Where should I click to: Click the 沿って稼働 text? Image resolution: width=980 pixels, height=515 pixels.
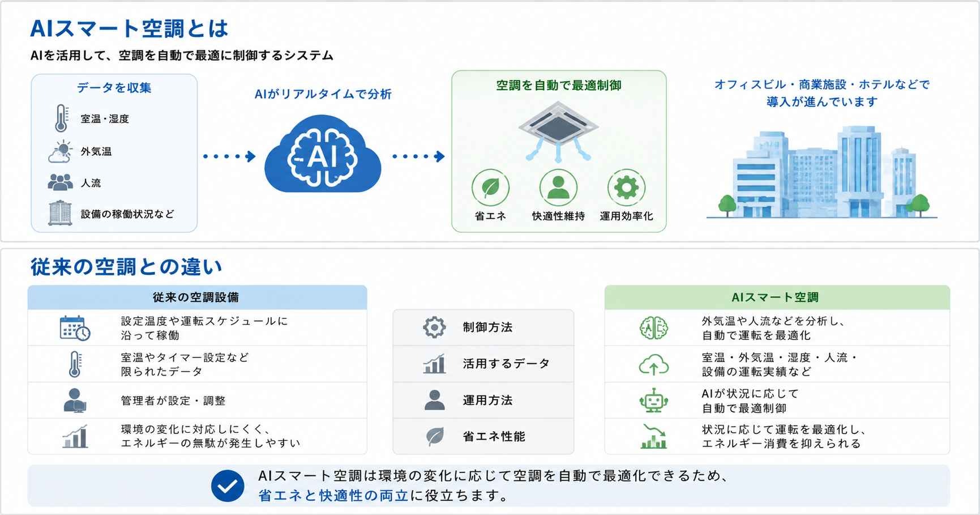(x=150, y=335)
